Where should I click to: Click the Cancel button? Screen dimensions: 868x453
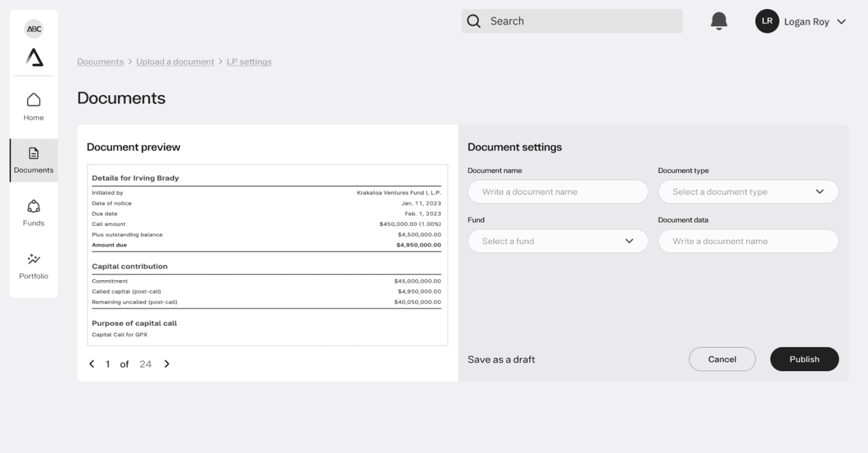[x=722, y=359]
